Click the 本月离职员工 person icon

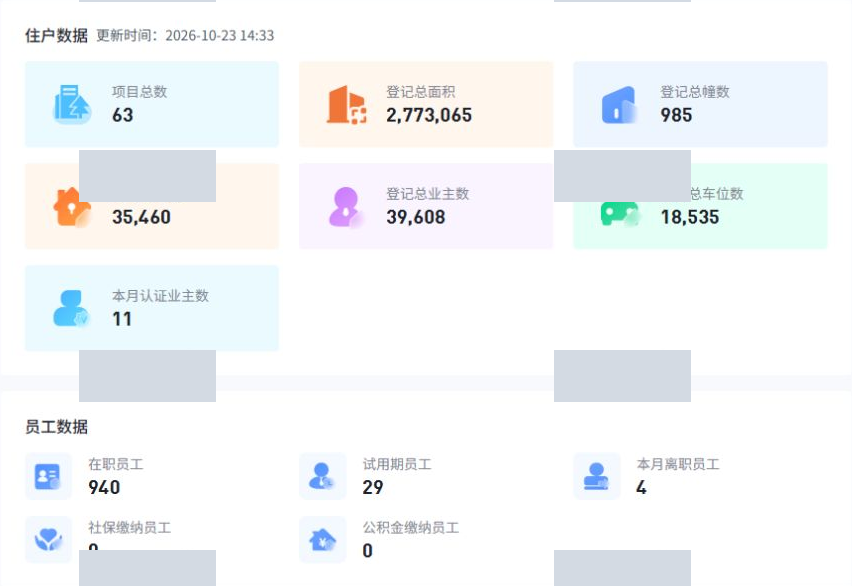click(596, 476)
